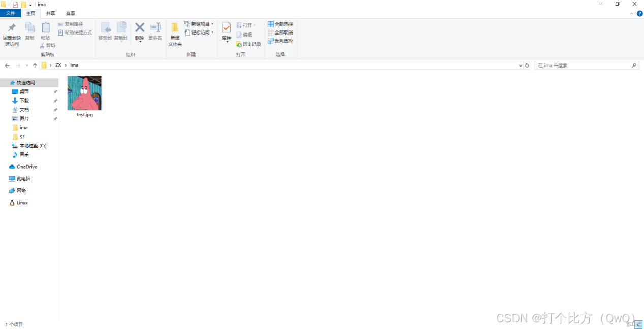Click 反向选择 invert selection
The image size is (644, 329).
tap(280, 41)
